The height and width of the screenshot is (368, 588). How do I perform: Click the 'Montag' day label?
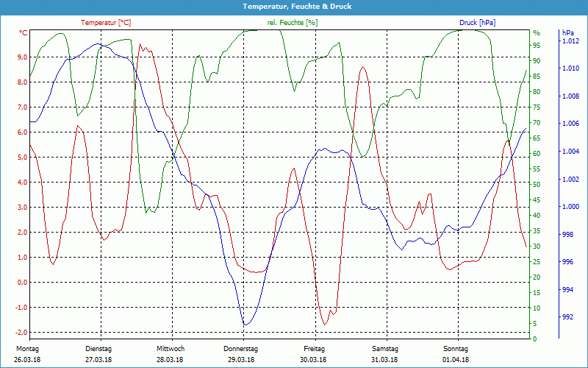27,349
